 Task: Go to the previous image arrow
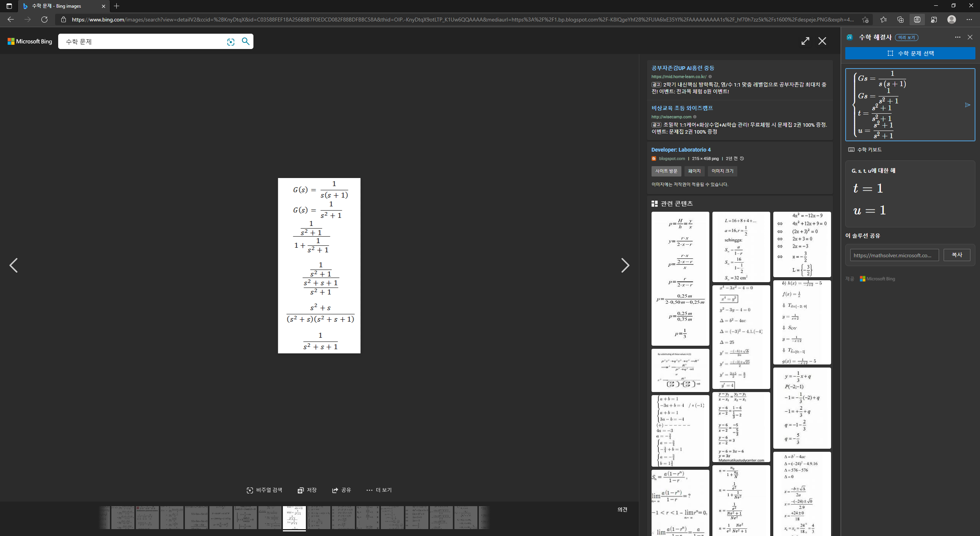[x=14, y=265]
